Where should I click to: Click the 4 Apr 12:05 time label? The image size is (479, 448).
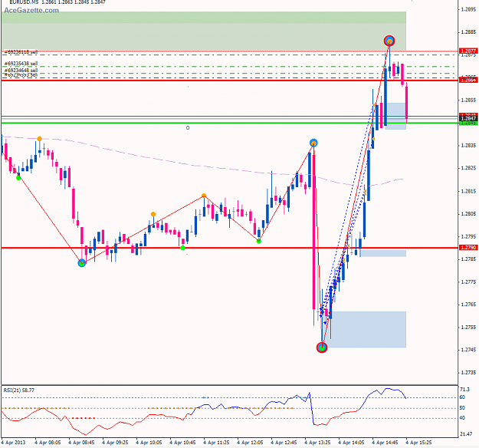250,443
